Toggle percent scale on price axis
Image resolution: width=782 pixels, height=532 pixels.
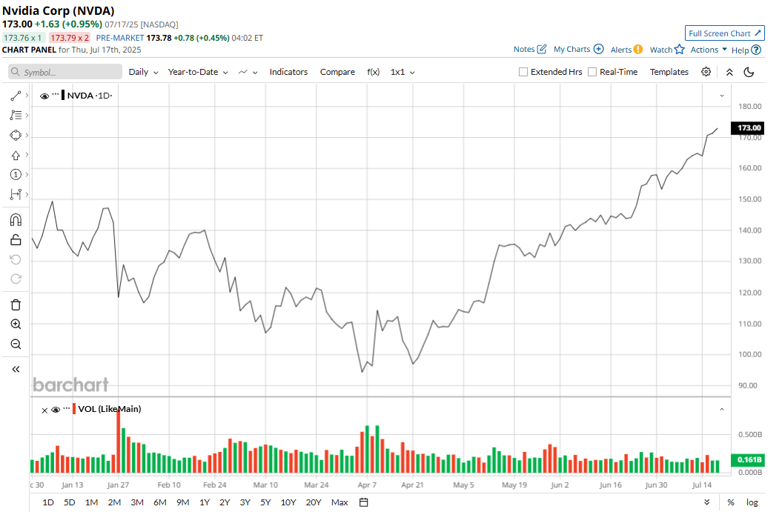pos(731,502)
